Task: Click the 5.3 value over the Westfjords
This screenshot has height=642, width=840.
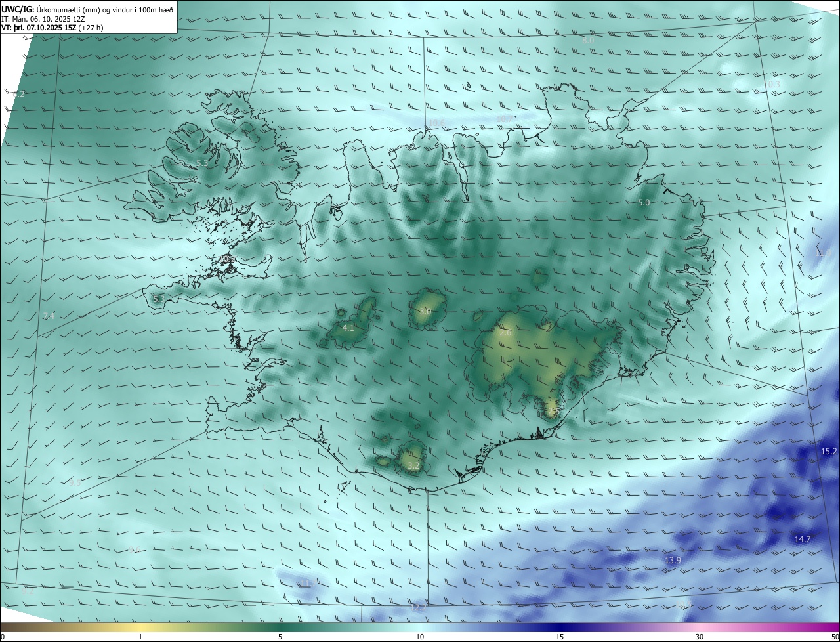Action: tap(202, 163)
